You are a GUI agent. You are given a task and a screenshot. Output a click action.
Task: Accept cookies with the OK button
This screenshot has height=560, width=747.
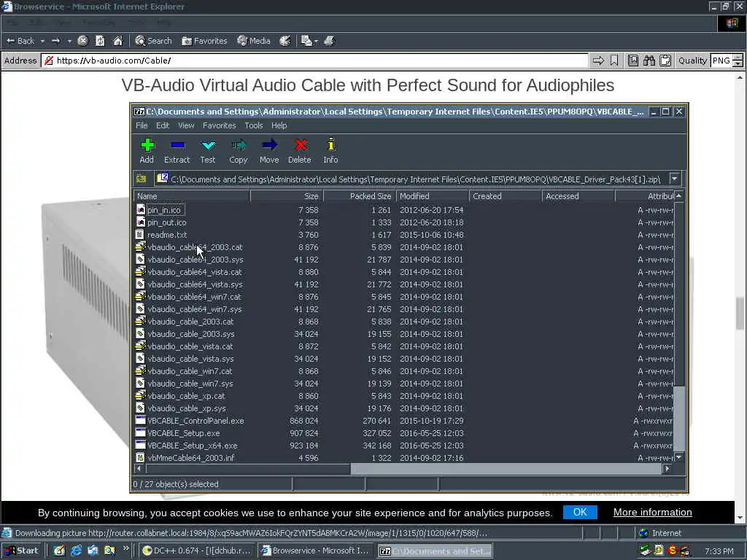580,513
